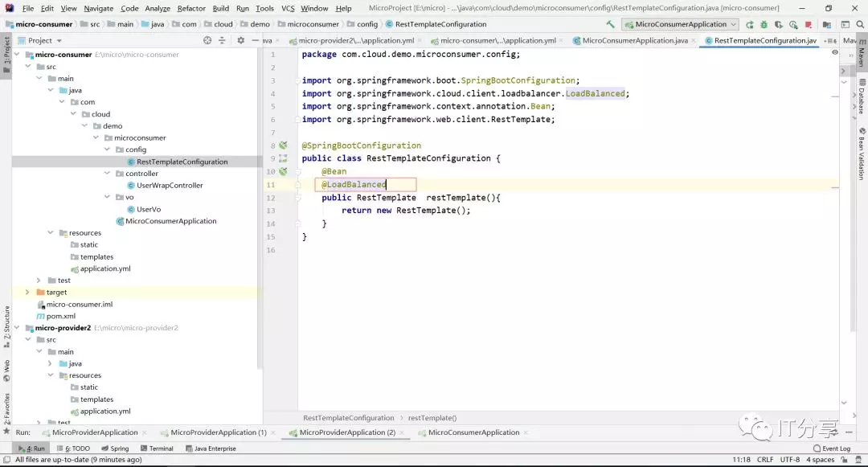Screen dimensions: 868x467
Task: Open the Analyze menu
Action: click(158, 8)
